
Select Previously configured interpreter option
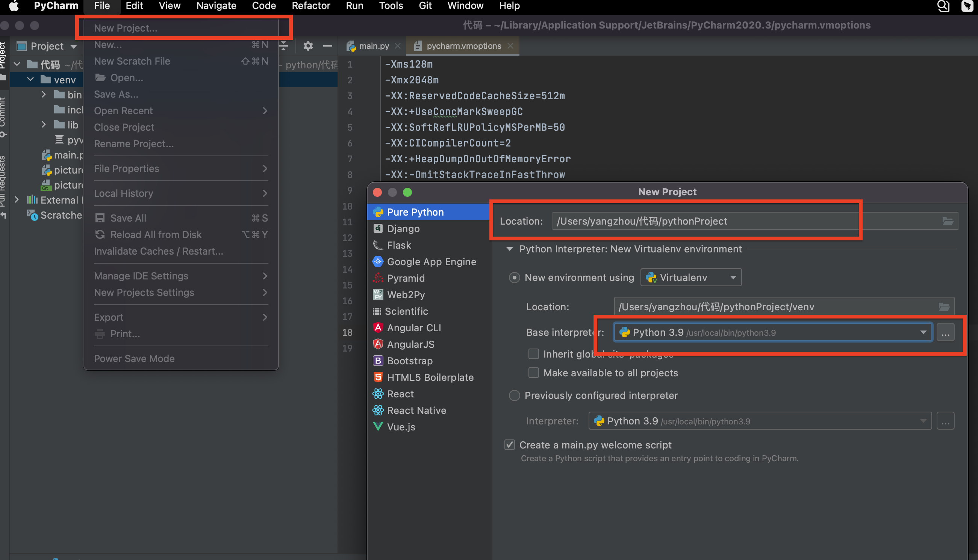click(514, 395)
